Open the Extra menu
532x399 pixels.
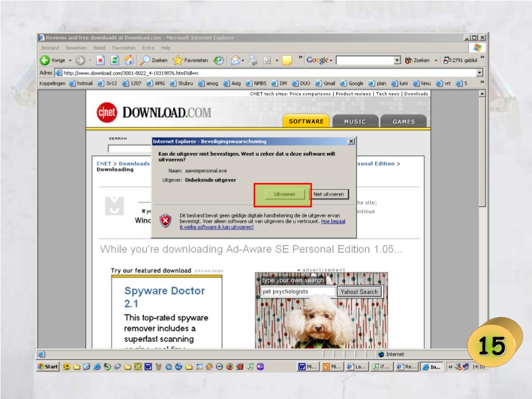click(148, 48)
